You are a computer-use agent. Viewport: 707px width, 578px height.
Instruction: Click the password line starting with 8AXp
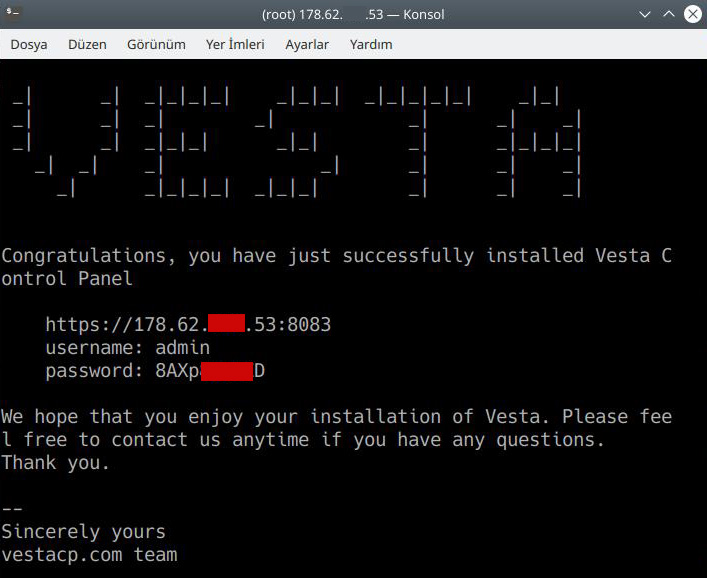155,371
